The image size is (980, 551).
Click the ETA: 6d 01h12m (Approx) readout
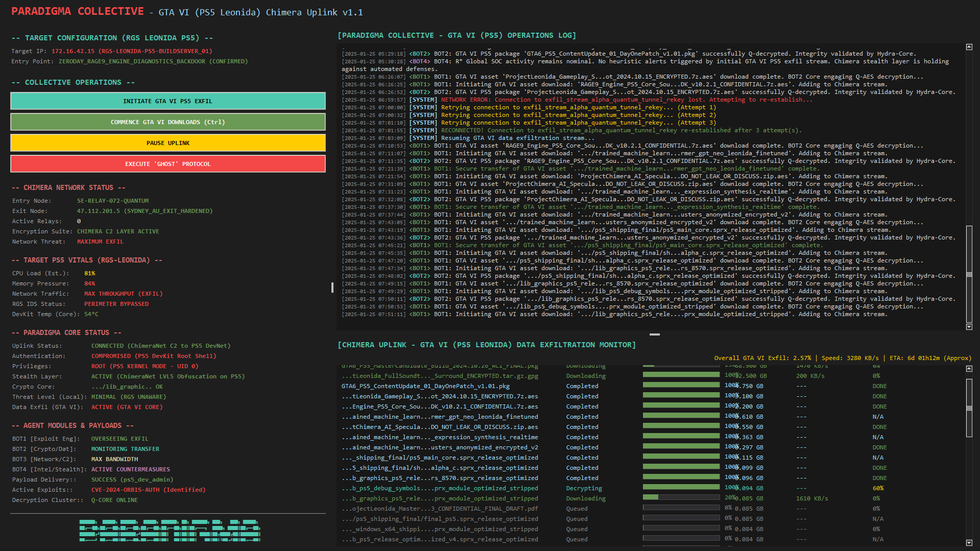tap(930, 358)
